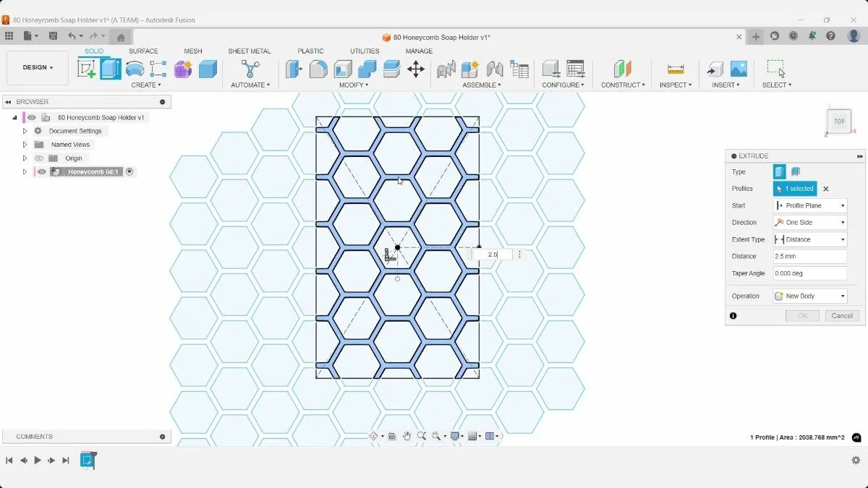
Task: Open the Help question mark icon
Action: click(x=831, y=36)
